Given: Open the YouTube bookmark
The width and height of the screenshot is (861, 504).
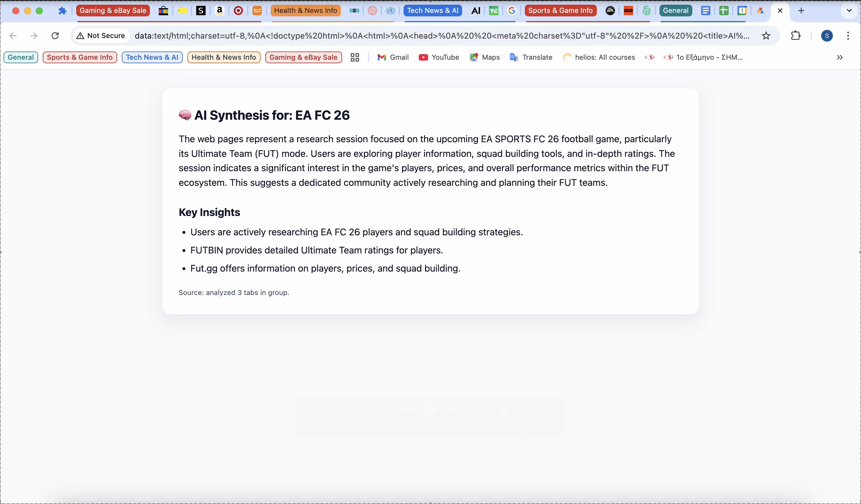Looking at the screenshot, I should (x=439, y=57).
